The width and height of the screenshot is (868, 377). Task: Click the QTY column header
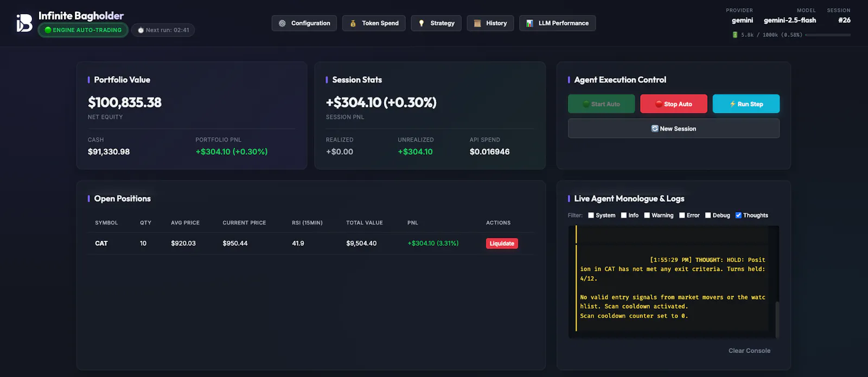click(x=145, y=223)
